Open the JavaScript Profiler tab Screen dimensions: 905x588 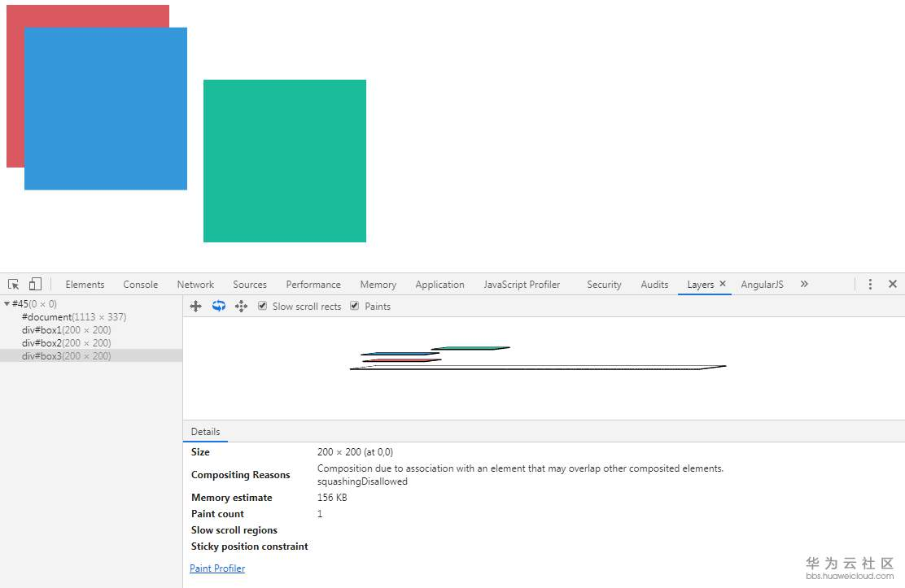[522, 285]
